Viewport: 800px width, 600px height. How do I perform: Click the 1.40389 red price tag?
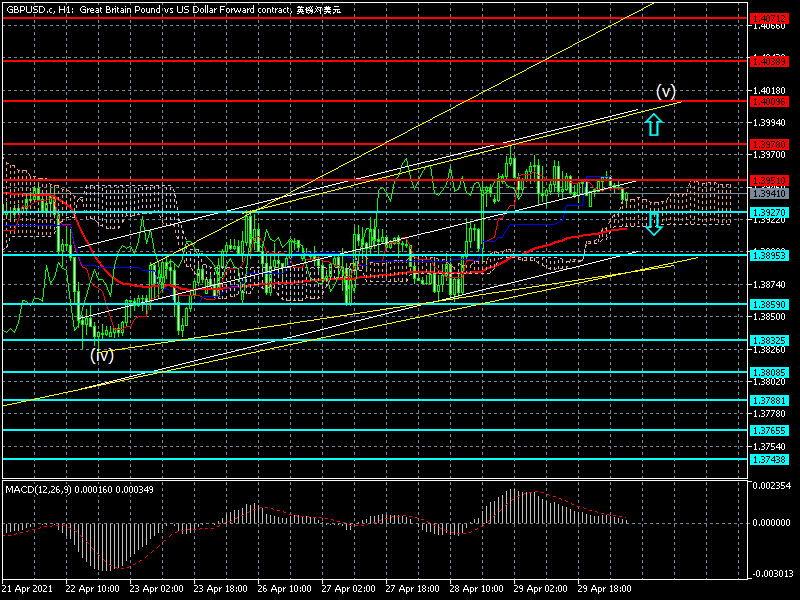[x=769, y=61]
